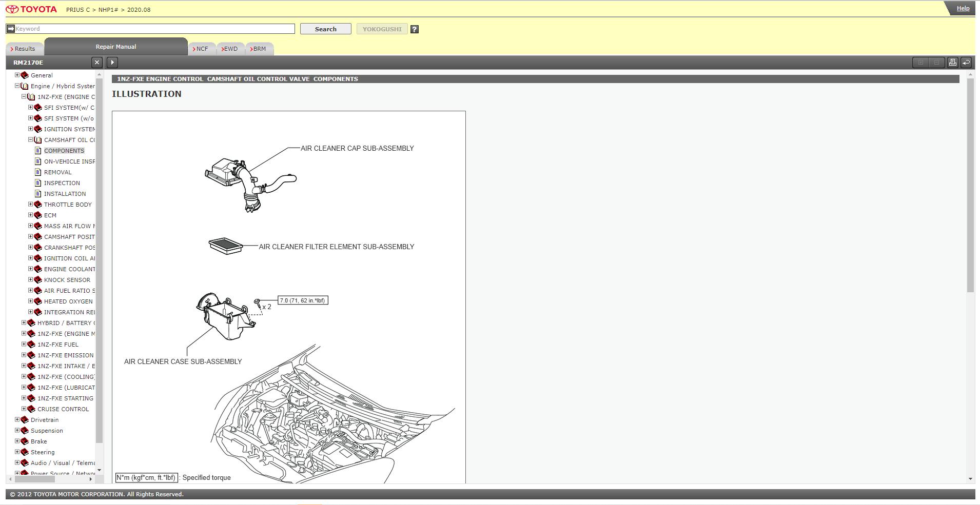Click the greyed-out expand-all icon in toolbar
Screen dimensions: 980x505
[x=921, y=63]
